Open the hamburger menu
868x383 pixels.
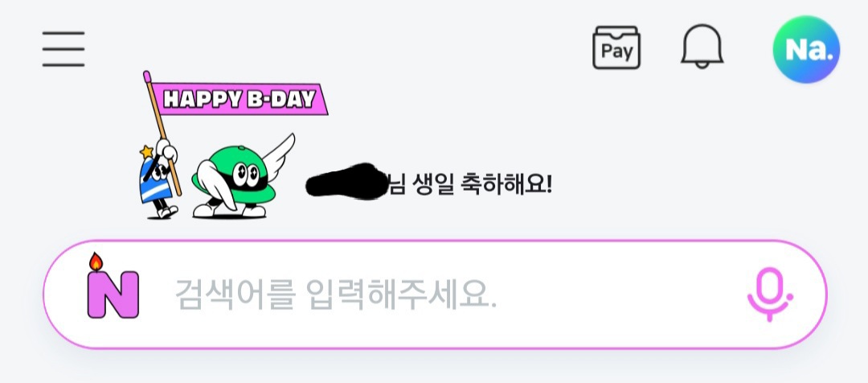coord(63,49)
